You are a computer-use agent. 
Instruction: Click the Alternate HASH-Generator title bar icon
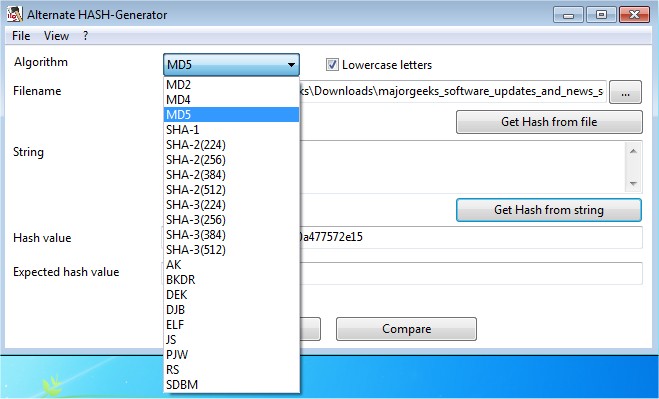click(14, 14)
